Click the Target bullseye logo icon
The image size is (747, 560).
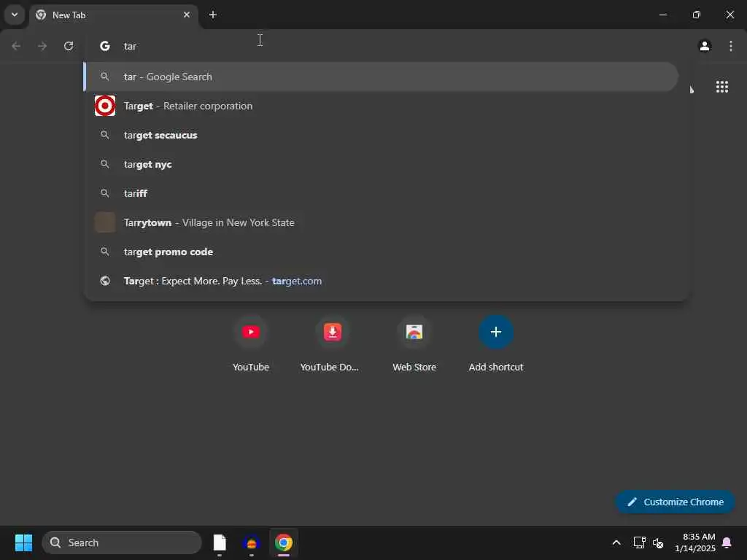click(105, 106)
